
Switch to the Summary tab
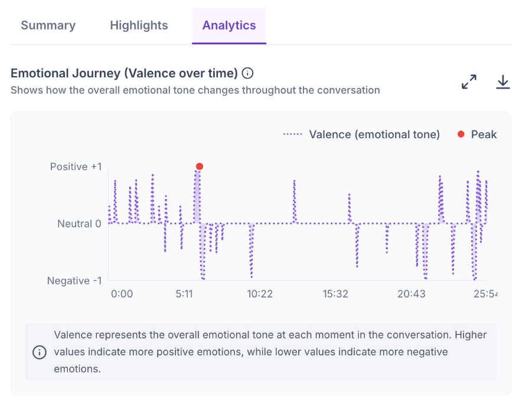click(48, 25)
